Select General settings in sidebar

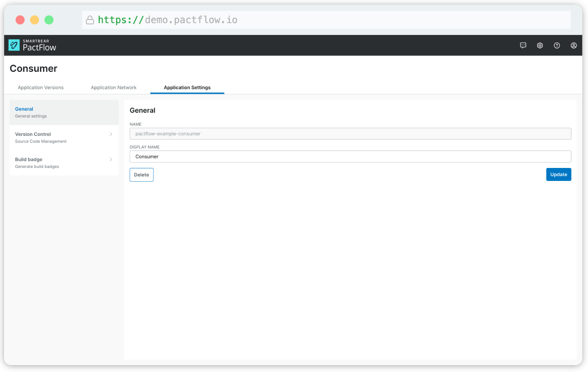pos(64,112)
